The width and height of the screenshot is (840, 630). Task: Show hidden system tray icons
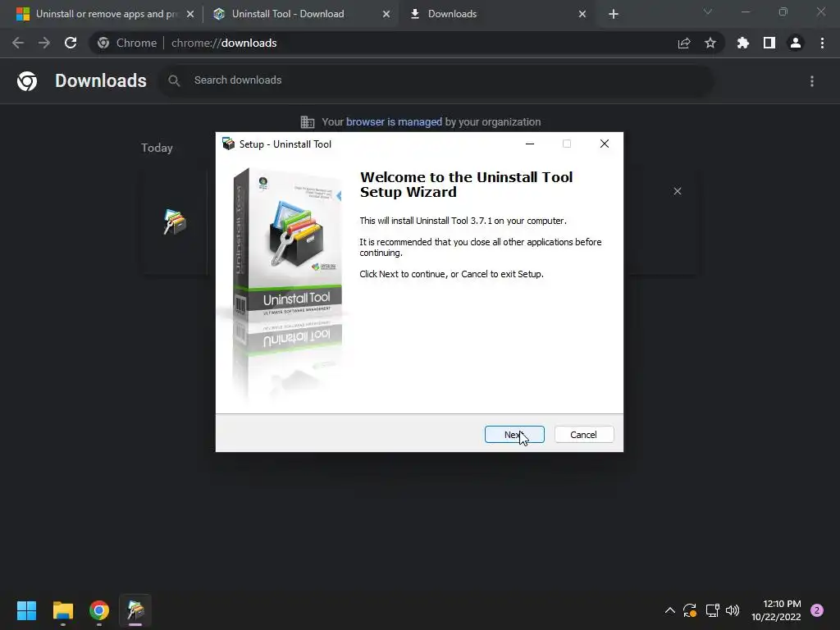[670, 610]
